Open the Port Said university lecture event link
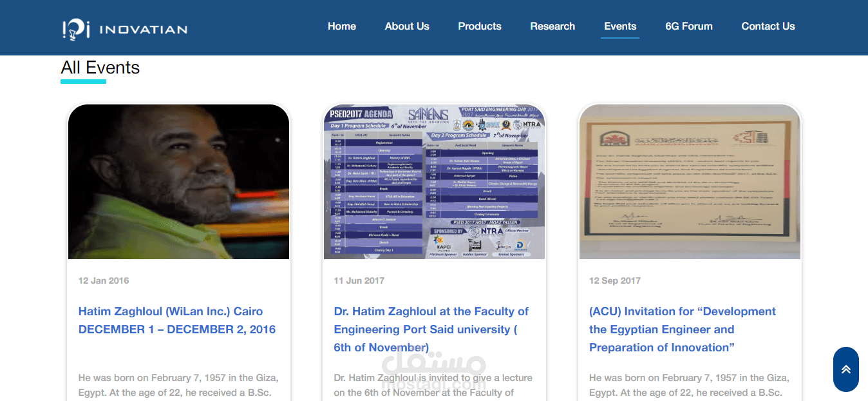The image size is (868, 401). tap(431, 329)
